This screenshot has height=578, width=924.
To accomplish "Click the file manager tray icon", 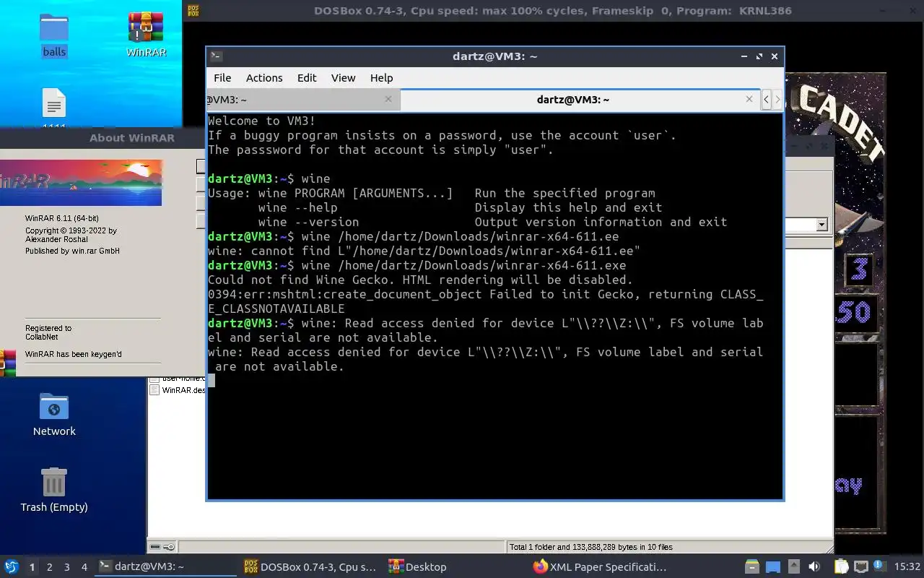I will (751, 567).
